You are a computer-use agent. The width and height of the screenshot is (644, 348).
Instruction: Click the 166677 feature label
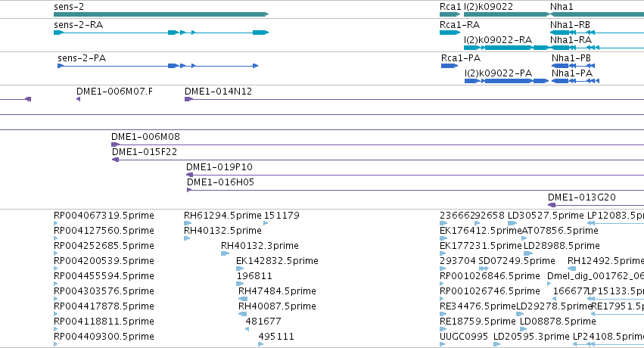(x=571, y=291)
